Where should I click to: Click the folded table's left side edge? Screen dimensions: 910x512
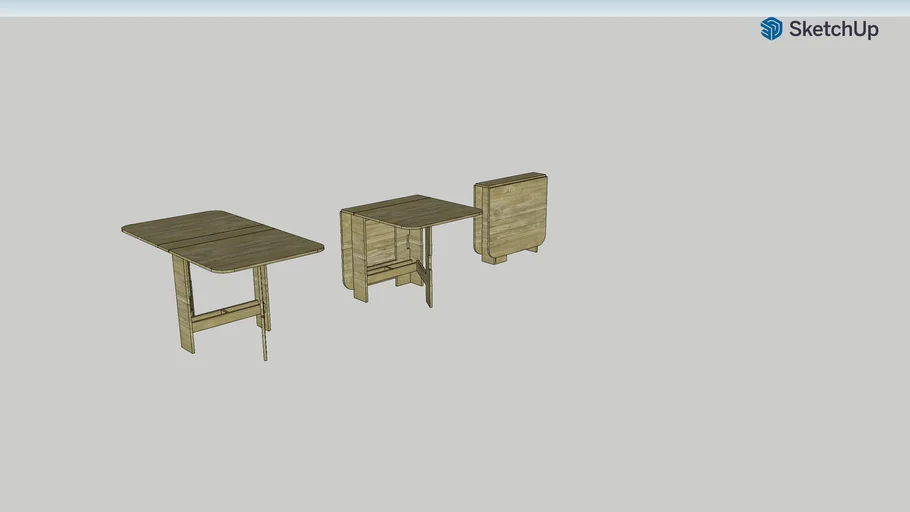479,218
